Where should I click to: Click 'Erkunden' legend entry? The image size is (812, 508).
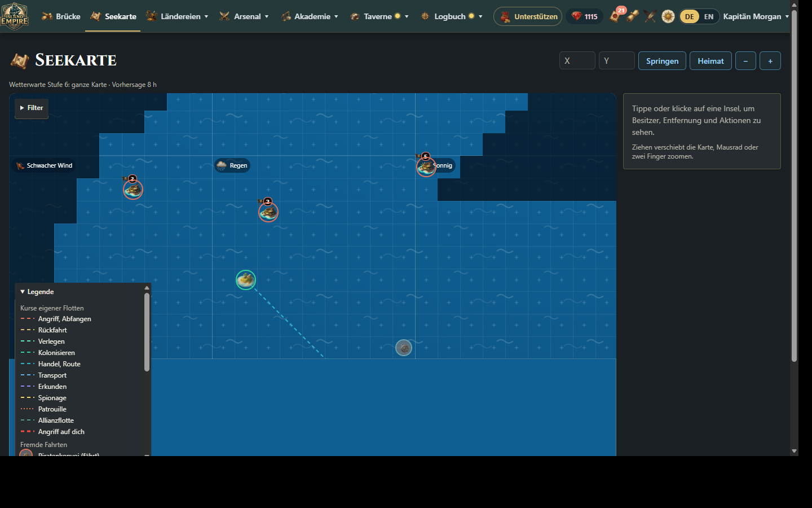[43, 387]
